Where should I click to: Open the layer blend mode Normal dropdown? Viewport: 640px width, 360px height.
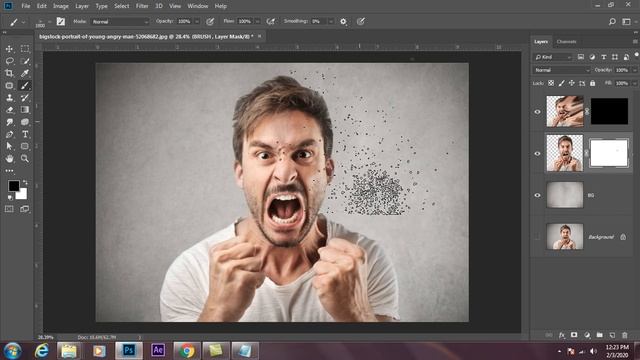click(x=561, y=70)
